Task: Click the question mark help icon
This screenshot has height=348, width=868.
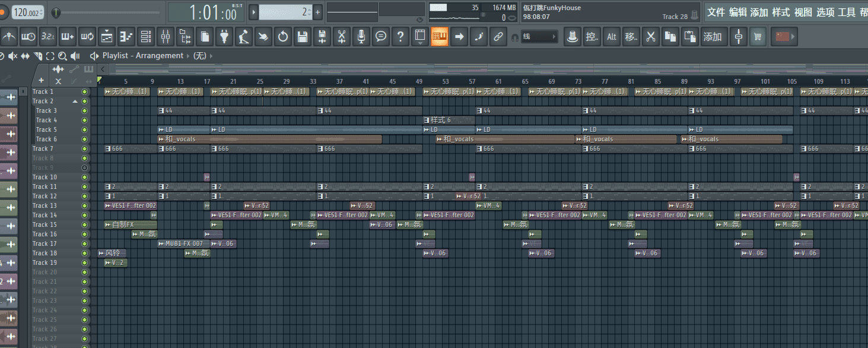Action: pyautogui.click(x=400, y=37)
